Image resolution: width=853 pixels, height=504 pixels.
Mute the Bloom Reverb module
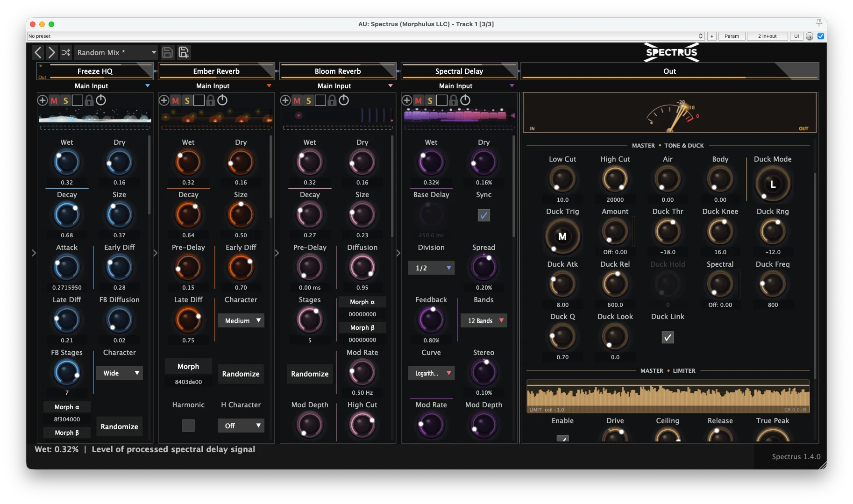tap(297, 100)
